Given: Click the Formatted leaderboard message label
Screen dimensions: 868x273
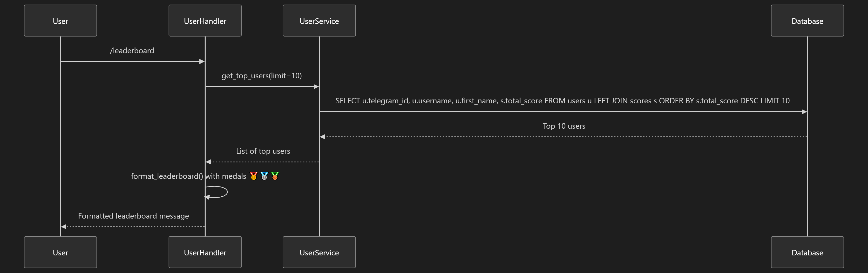Looking at the screenshot, I should click(133, 216).
